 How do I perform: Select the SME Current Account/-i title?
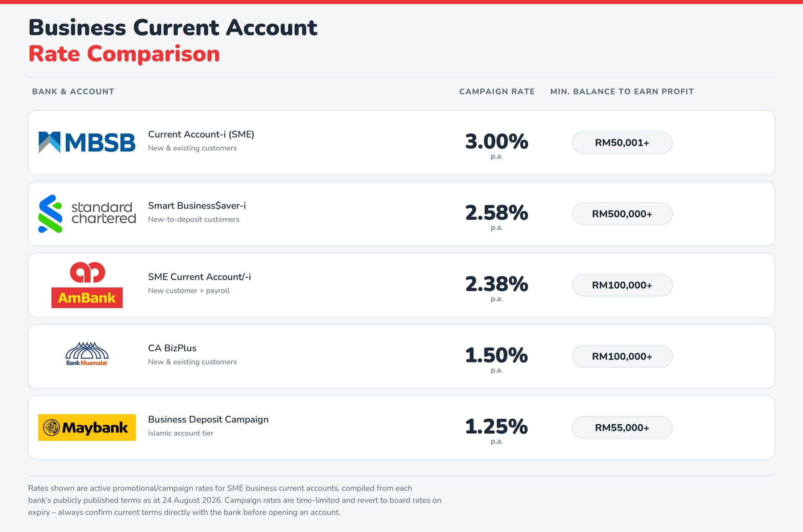coord(199,277)
